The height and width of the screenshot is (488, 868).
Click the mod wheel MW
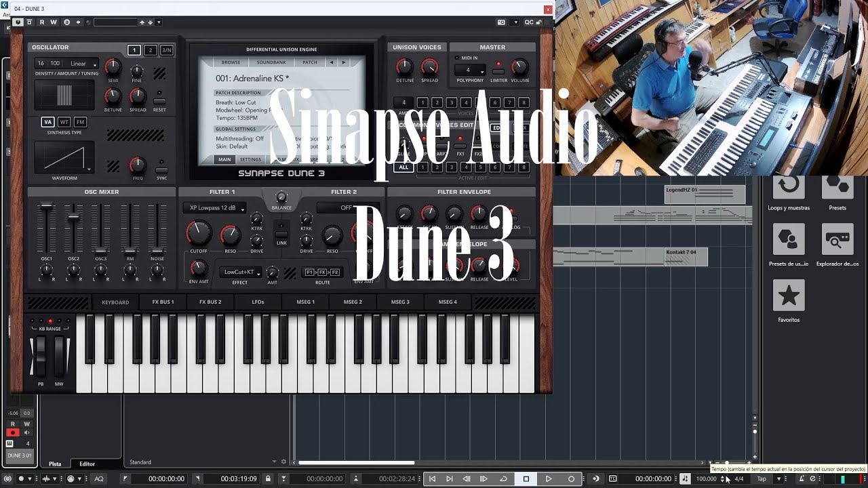point(59,356)
